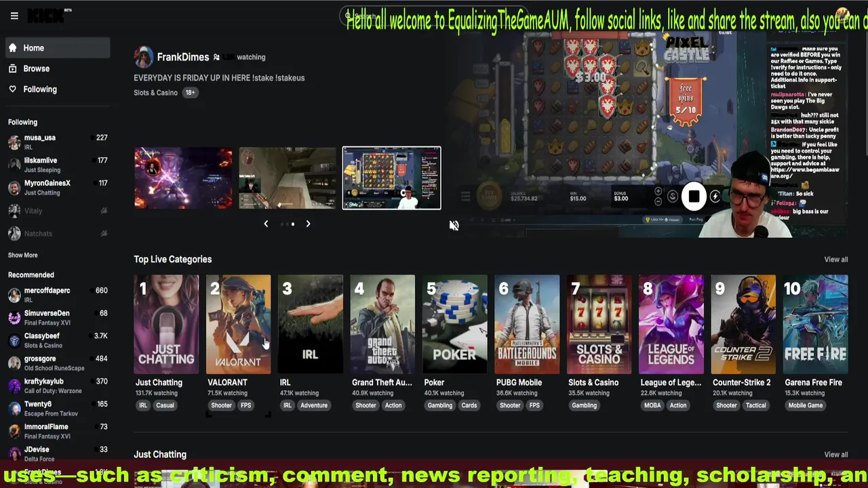Go to previous featured carousel page
Image resolution: width=868 pixels, height=488 pixels.
pyautogui.click(x=266, y=224)
